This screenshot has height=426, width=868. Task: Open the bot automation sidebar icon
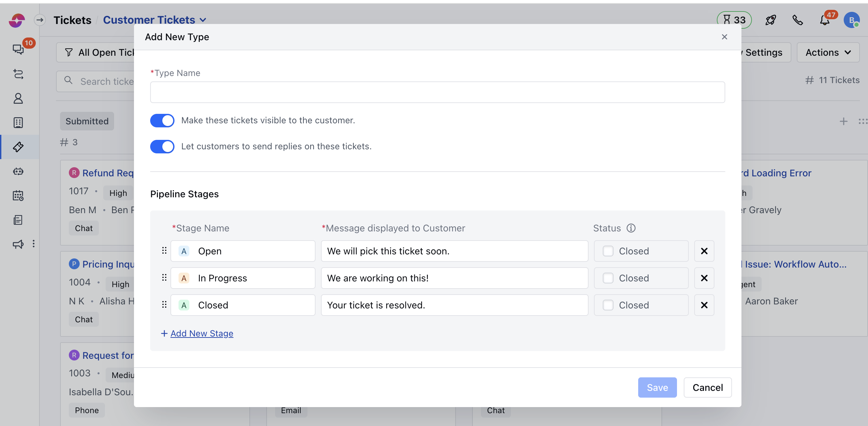18,171
